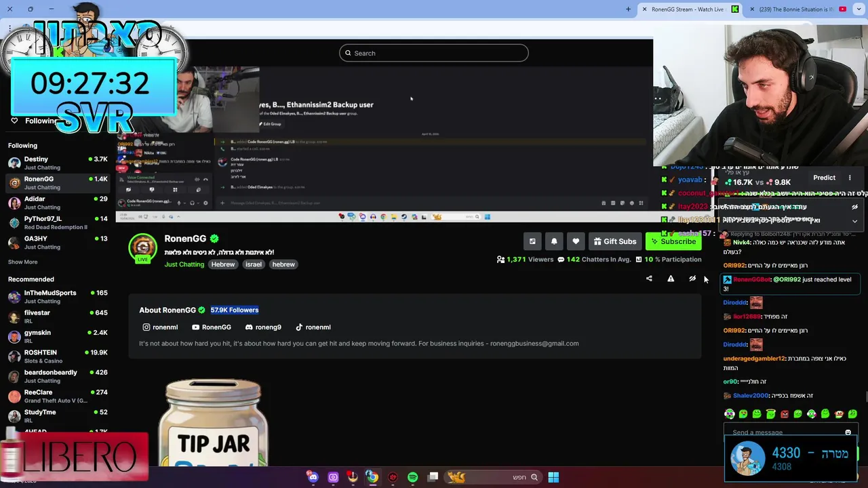The image size is (868, 488).
Task: Click Predict in the chat prediction panel
Action: click(825, 178)
